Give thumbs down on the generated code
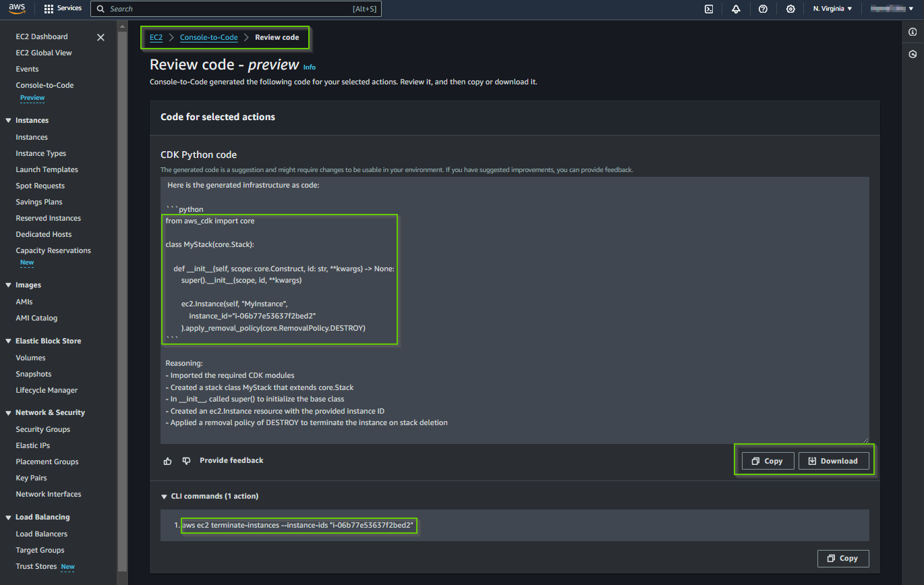 click(186, 461)
